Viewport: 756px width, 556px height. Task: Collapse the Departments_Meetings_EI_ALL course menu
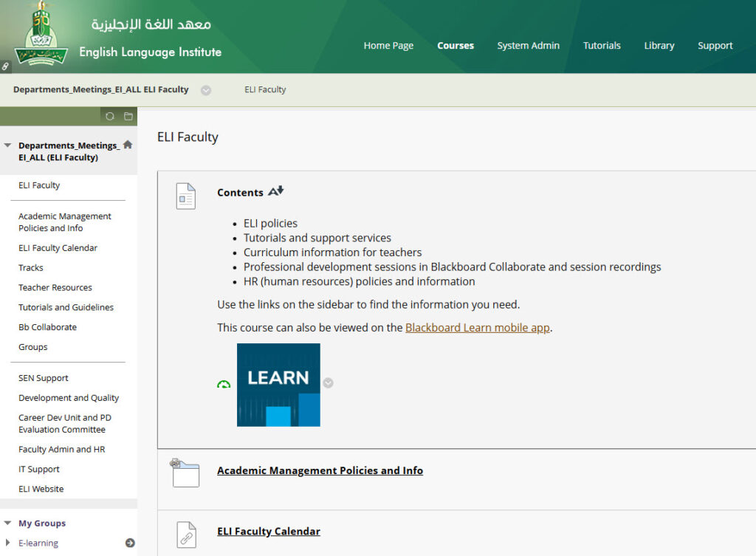tap(7, 145)
